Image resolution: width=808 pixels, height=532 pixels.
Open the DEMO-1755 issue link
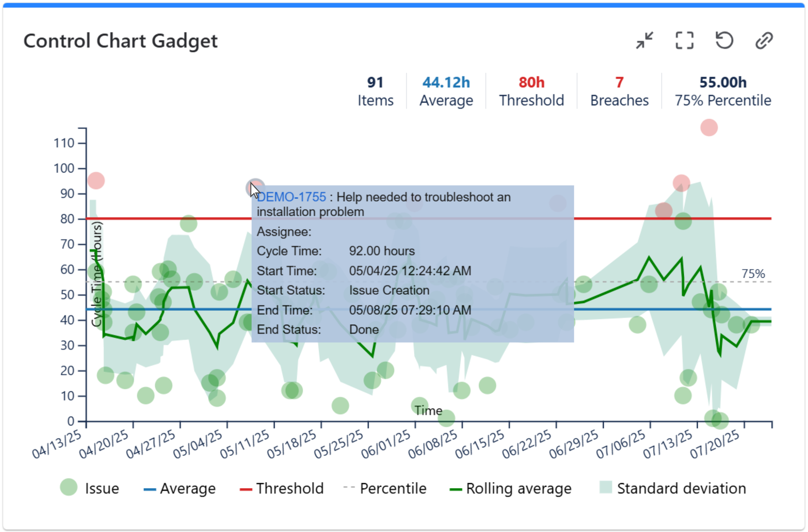click(291, 197)
